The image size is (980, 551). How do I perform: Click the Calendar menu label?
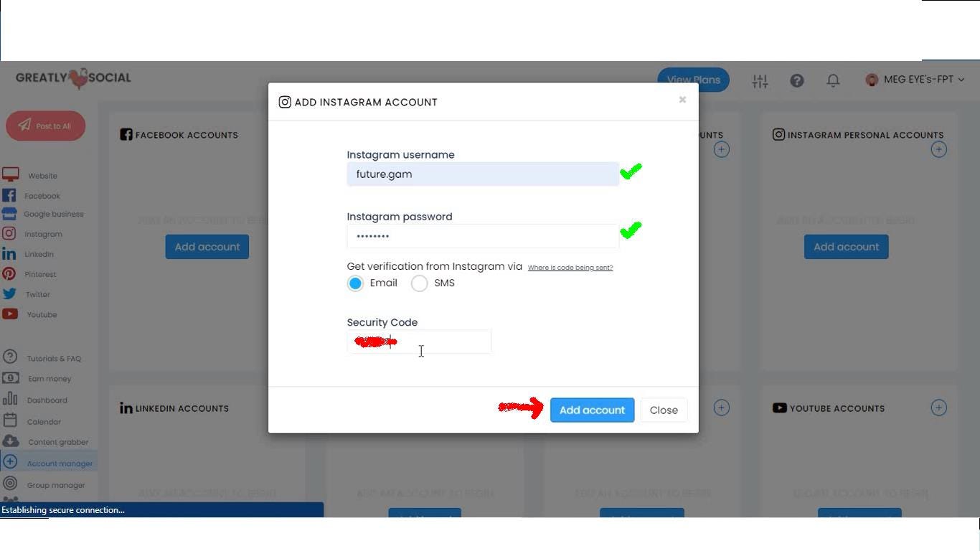(44, 422)
